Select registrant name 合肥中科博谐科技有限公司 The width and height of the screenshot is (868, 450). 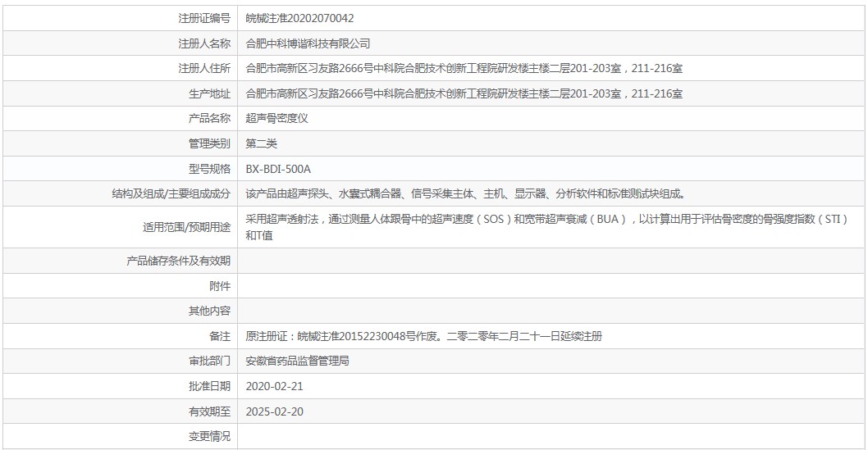(x=308, y=43)
